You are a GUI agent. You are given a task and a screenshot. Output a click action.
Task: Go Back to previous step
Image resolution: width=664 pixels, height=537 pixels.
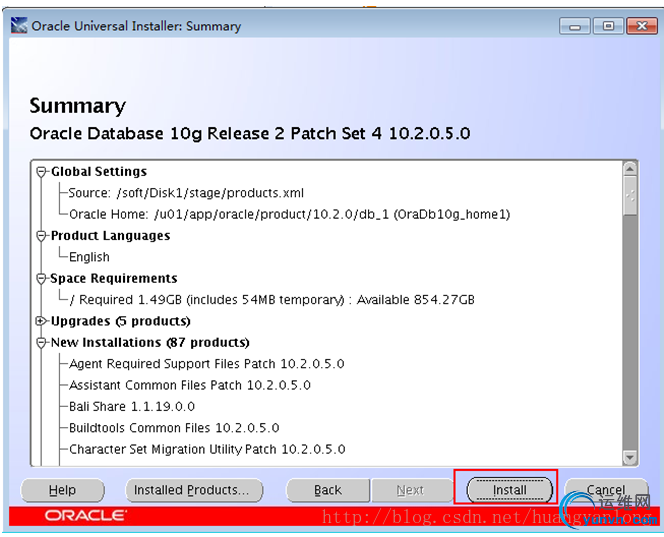pyautogui.click(x=328, y=490)
